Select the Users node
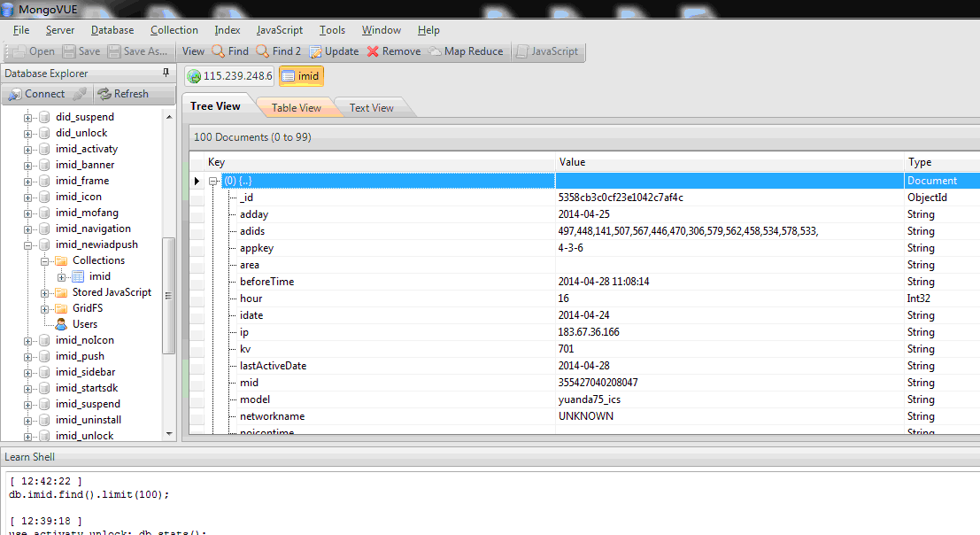This screenshot has width=980, height=535. pyautogui.click(x=84, y=324)
